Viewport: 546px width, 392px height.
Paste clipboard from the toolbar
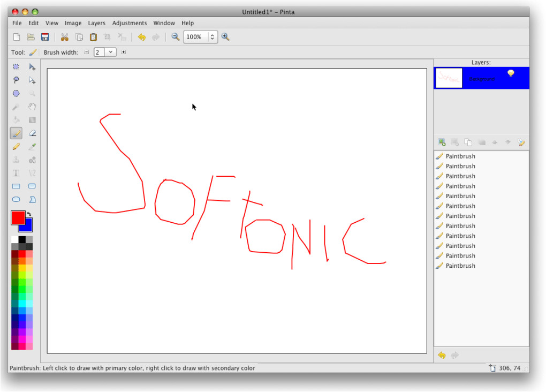click(93, 37)
